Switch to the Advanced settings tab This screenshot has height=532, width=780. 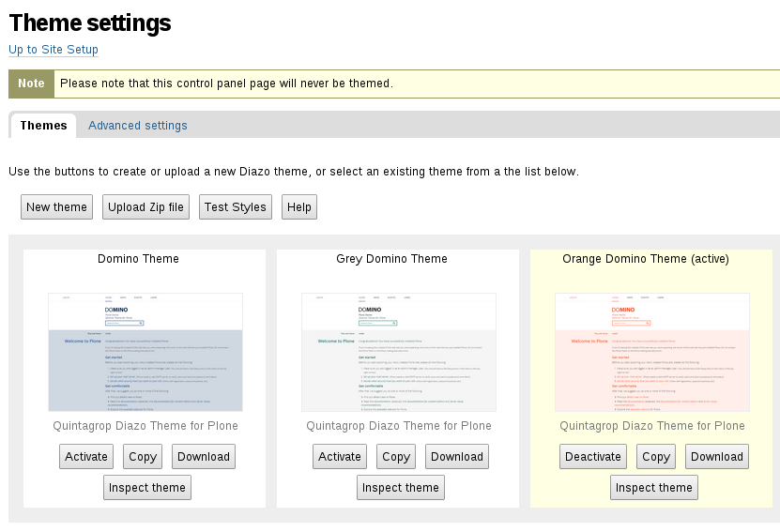tap(138, 126)
